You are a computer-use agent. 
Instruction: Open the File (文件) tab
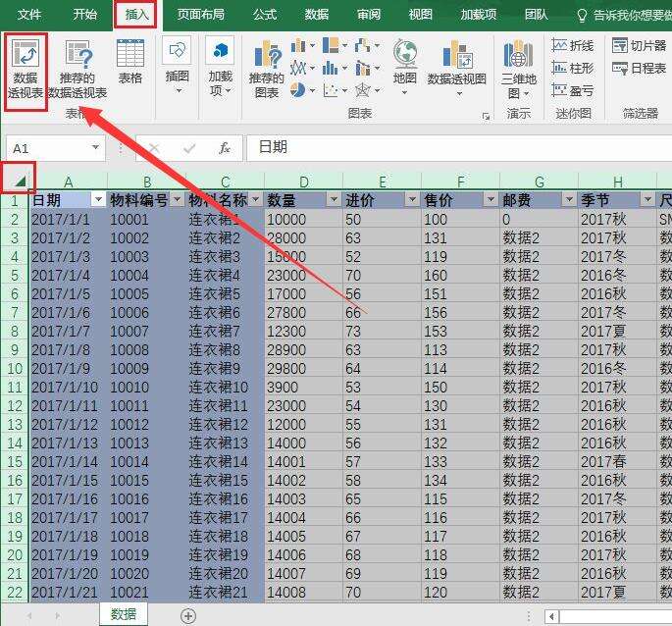29,15
